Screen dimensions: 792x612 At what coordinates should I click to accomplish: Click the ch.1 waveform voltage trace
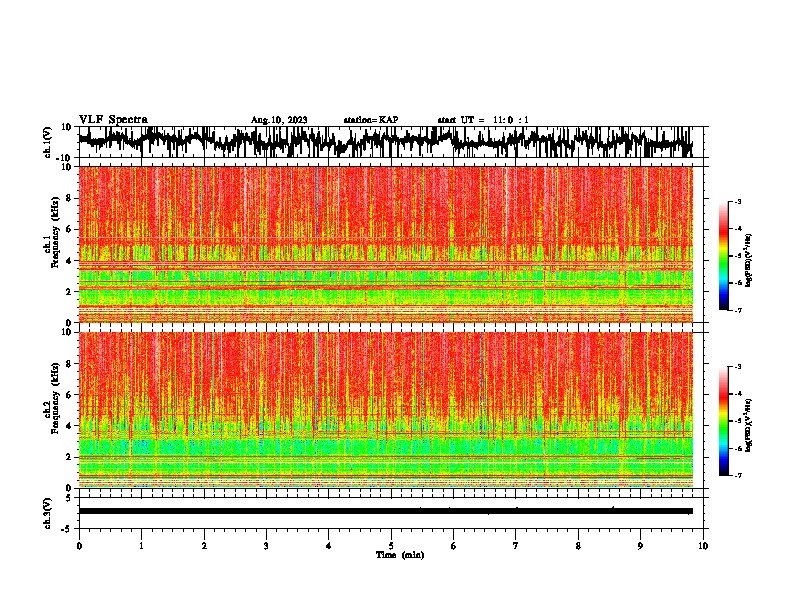coord(386,142)
